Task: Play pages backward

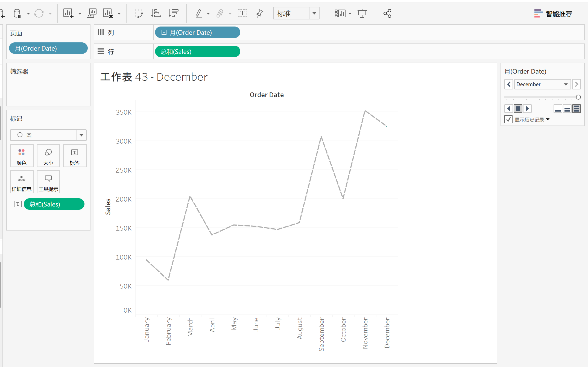Action: pyautogui.click(x=508, y=109)
